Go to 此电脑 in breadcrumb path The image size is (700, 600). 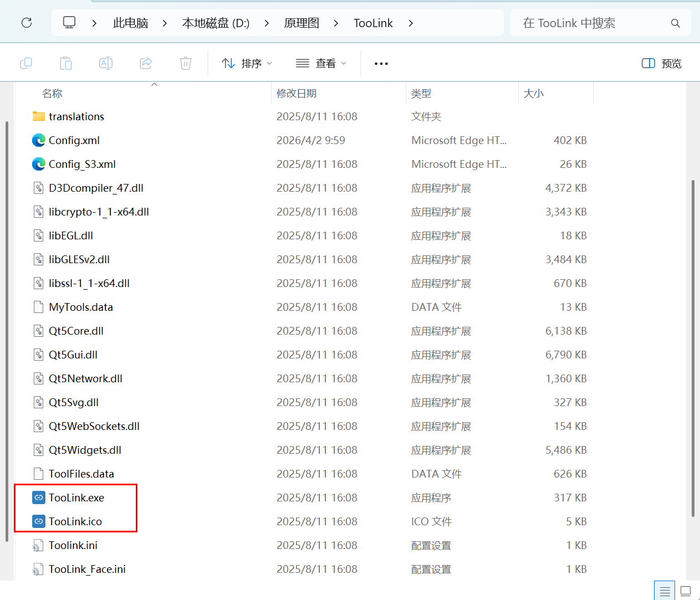131,23
